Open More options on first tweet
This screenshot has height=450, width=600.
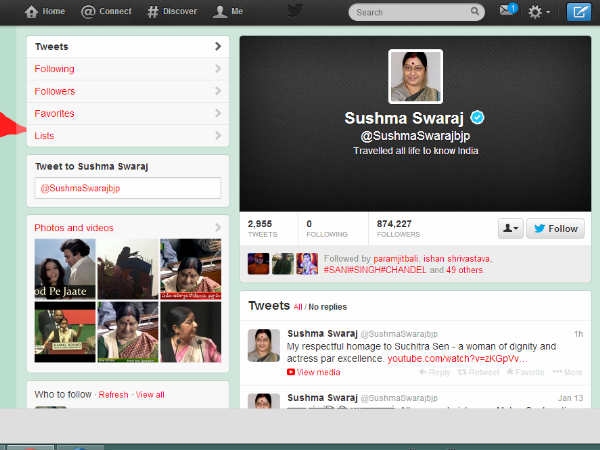click(x=567, y=372)
